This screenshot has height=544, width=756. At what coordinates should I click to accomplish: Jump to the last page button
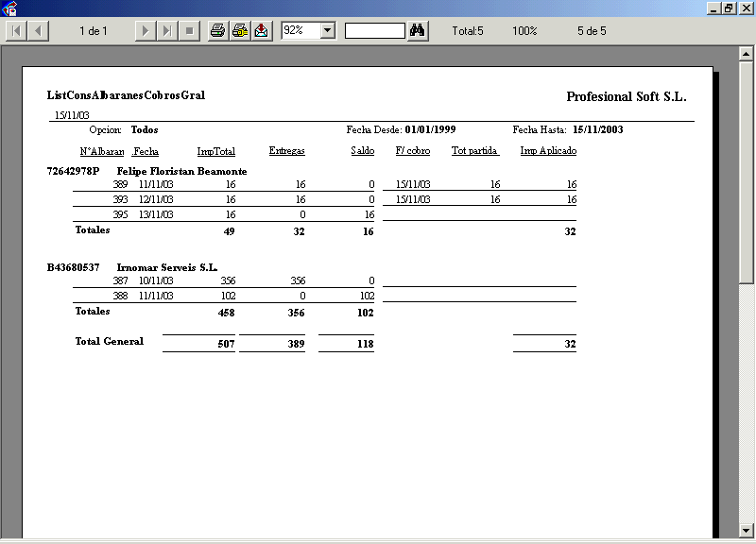pos(166,31)
